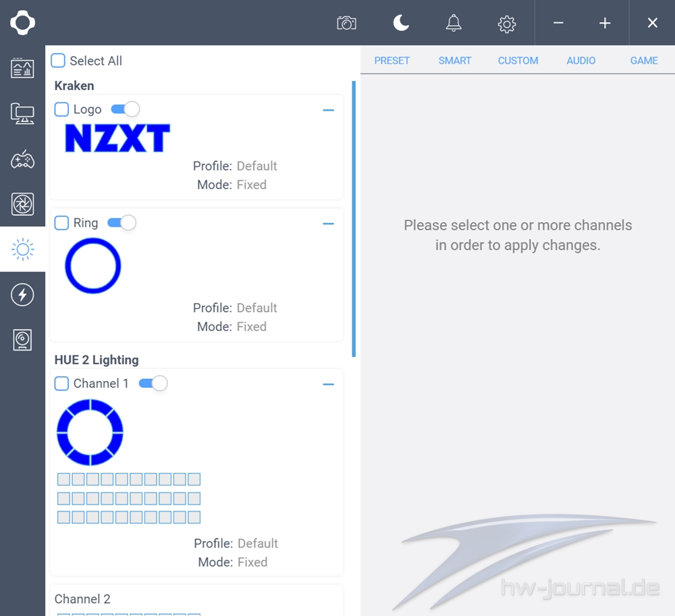Take a screenshot with the camera icon
675x616 pixels.
pos(346,23)
